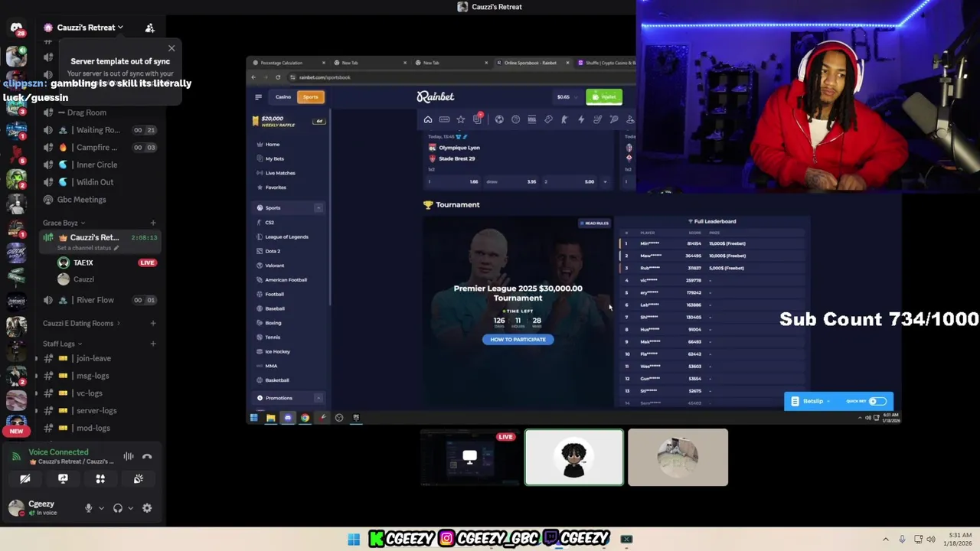Switch to the Online Sportsbook - Rainbet tab
This screenshot has width=980, height=551.
(x=532, y=63)
